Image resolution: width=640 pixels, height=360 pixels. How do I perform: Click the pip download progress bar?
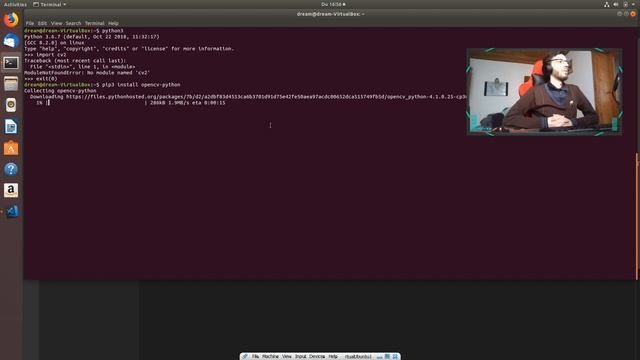pyautogui.click(x=96, y=103)
